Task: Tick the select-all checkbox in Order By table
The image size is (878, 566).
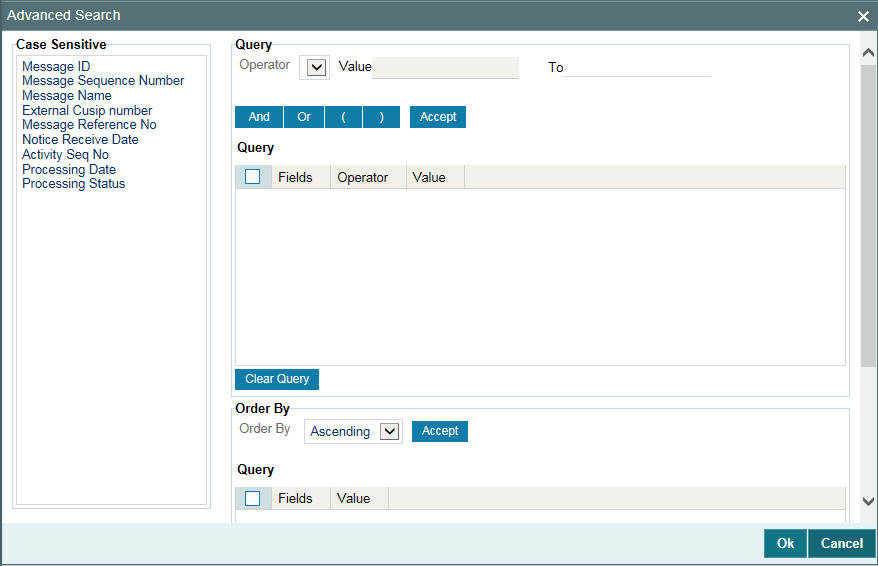Action: pyautogui.click(x=253, y=498)
